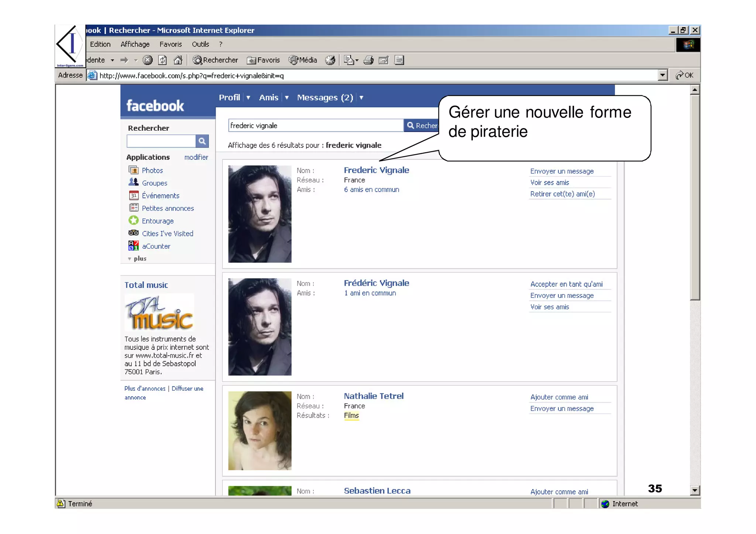The height and width of the screenshot is (534, 756).
Task: Open the Événements calendar application
Action: 160,196
